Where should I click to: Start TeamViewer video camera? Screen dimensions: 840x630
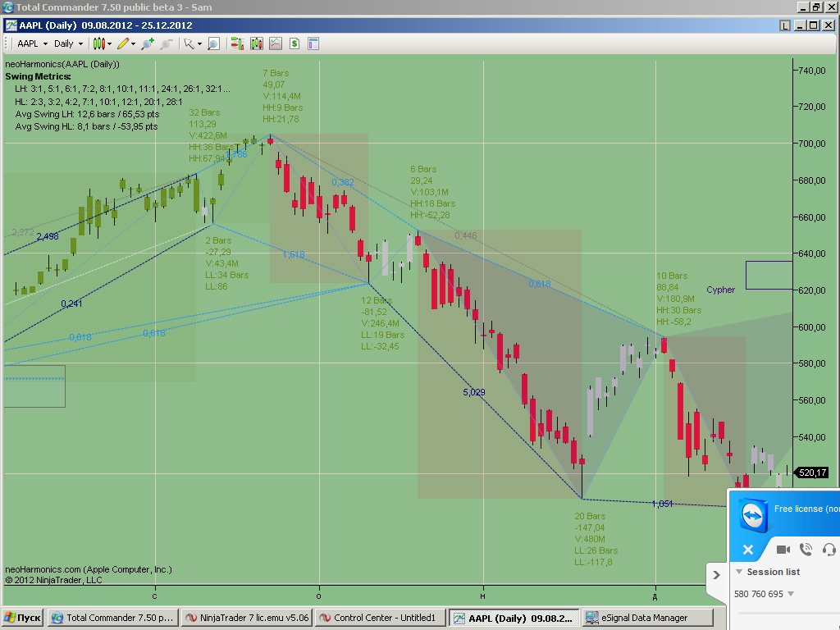[x=783, y=550]
